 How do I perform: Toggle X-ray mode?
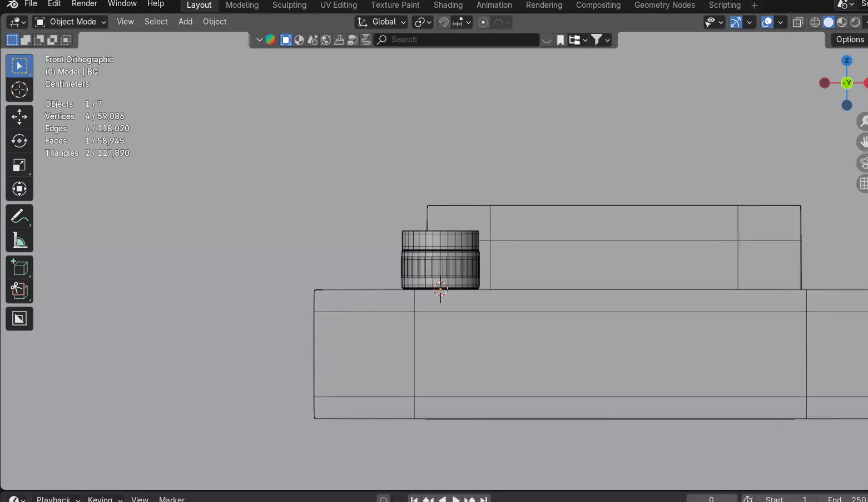(797, 22)
